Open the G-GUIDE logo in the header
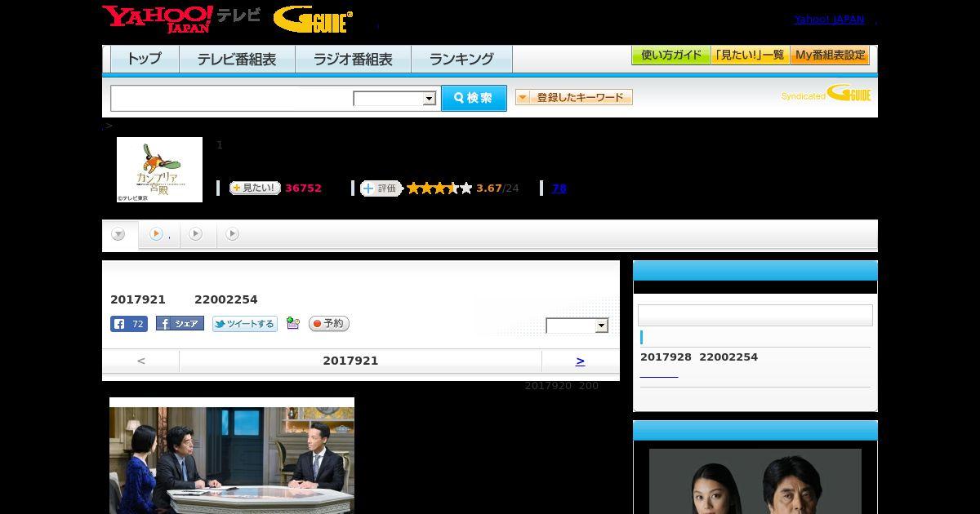Viewport: 980px width, 514px height. click(313, 20)
